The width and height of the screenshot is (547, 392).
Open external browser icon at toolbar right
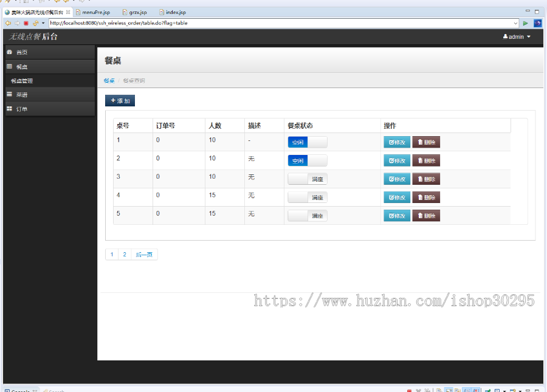[538, 23]
